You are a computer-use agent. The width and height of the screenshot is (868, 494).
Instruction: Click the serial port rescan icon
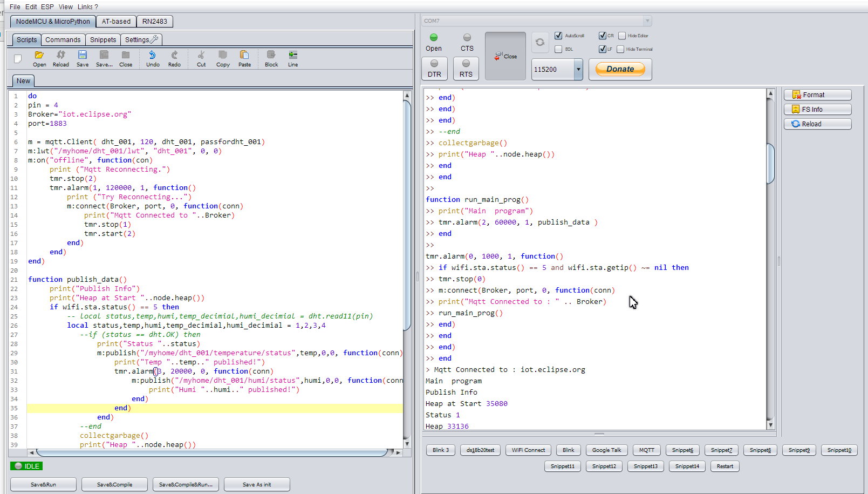point(540,42)
